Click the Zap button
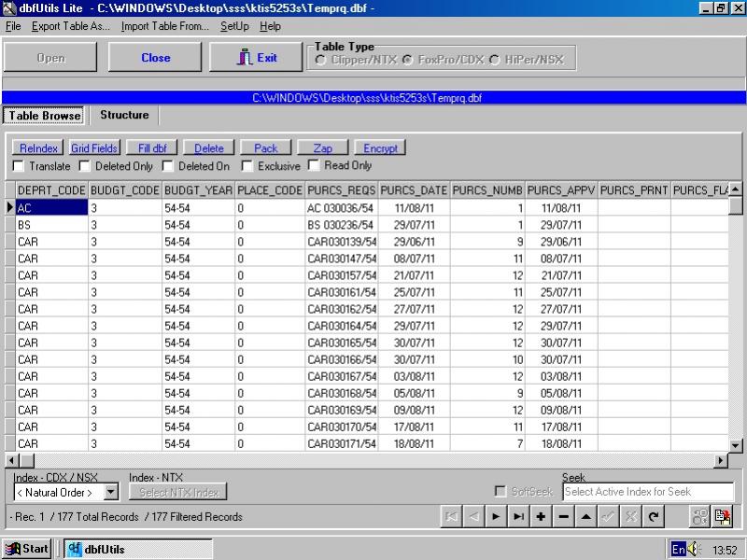This screenshot has width=747, height=560. point(322,148)
